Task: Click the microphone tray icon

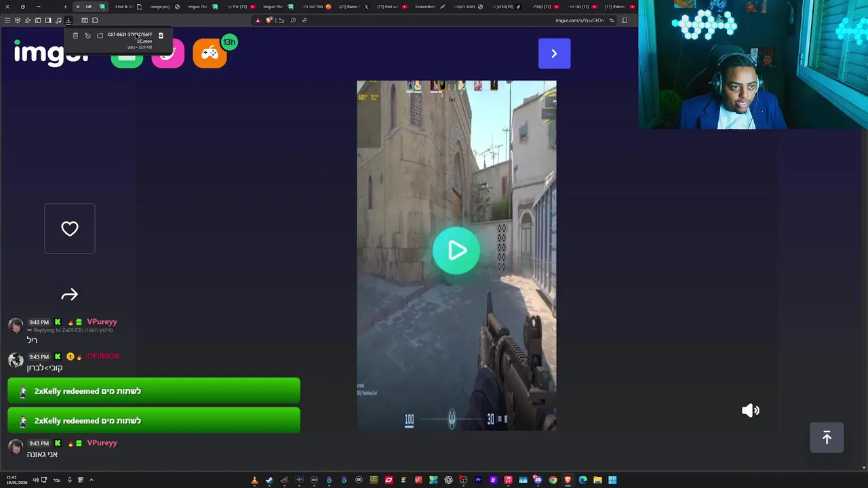Action: point(69,480)
